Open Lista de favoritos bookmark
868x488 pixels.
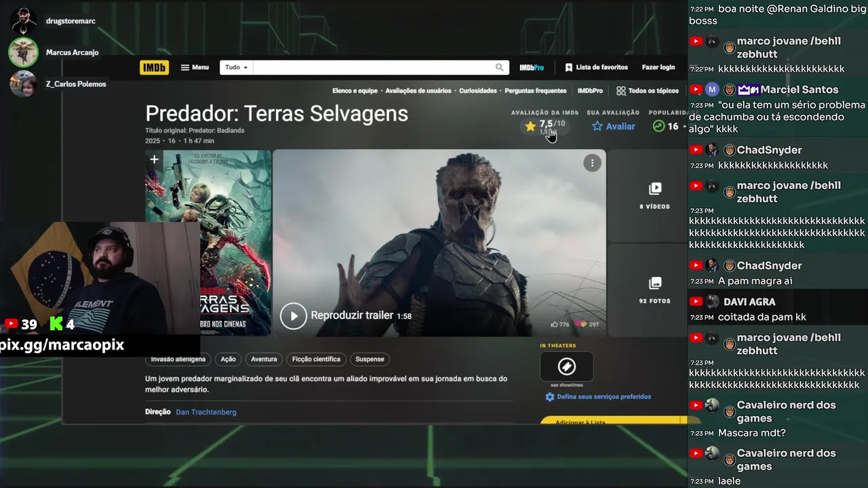tap(596, 68)
